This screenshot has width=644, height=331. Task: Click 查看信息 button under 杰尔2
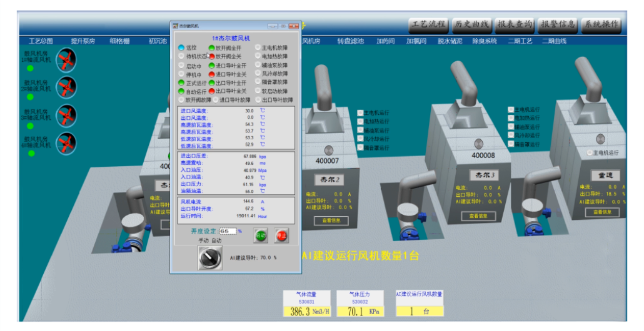click(x=331, y=220)
